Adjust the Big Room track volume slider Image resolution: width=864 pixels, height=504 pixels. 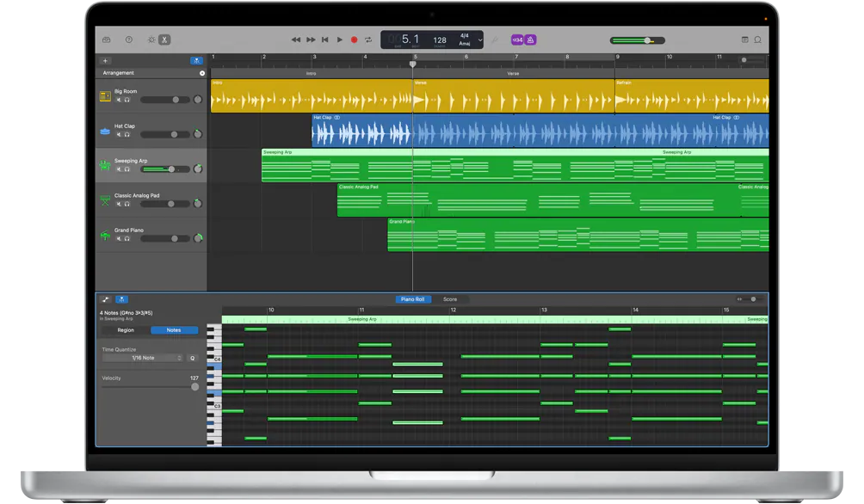164,100
